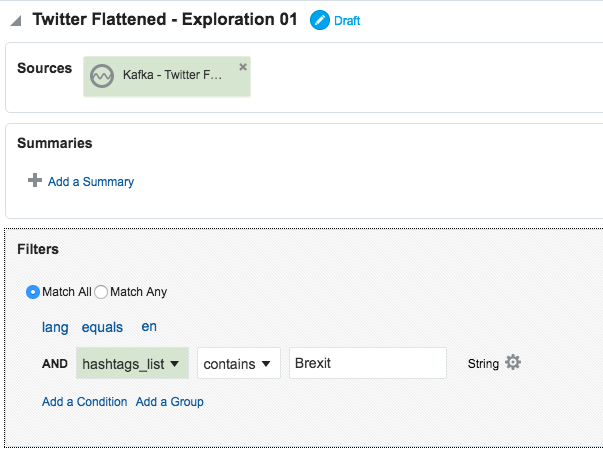This screenshot has width=603, height=455.
Task: Click the equals operator in the first condition
Action: coord(103,327)
